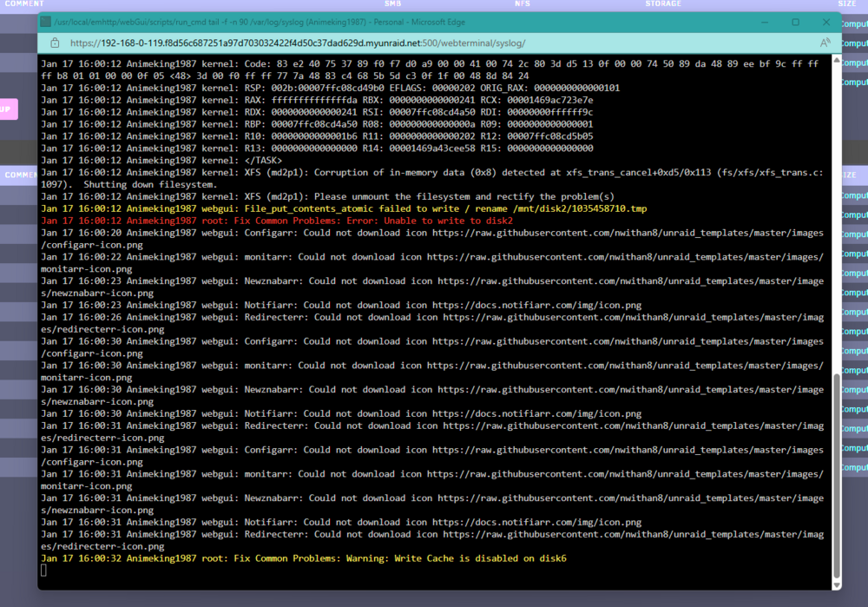Minimize the syslog Edge window
This screenshot has height=607, width=868.
coord(765,23)
